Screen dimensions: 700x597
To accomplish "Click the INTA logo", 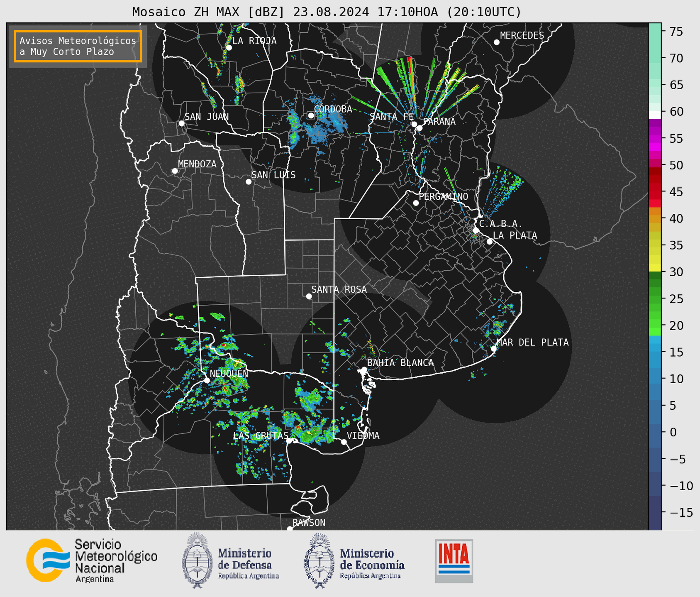I will point(454,561).
